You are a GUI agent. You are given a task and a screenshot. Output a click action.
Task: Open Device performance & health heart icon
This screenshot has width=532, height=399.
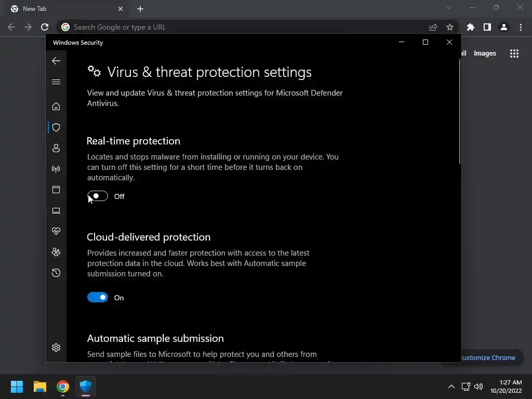(56, 231)
